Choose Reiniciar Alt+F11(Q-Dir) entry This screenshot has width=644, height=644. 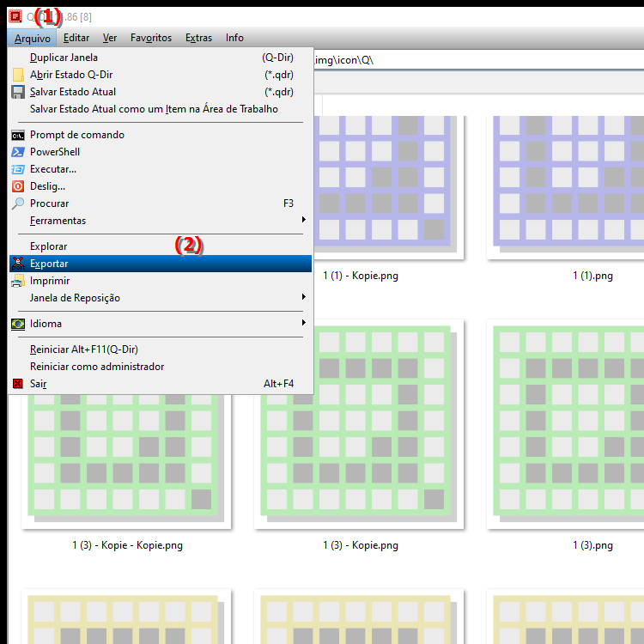pos(161,349)
